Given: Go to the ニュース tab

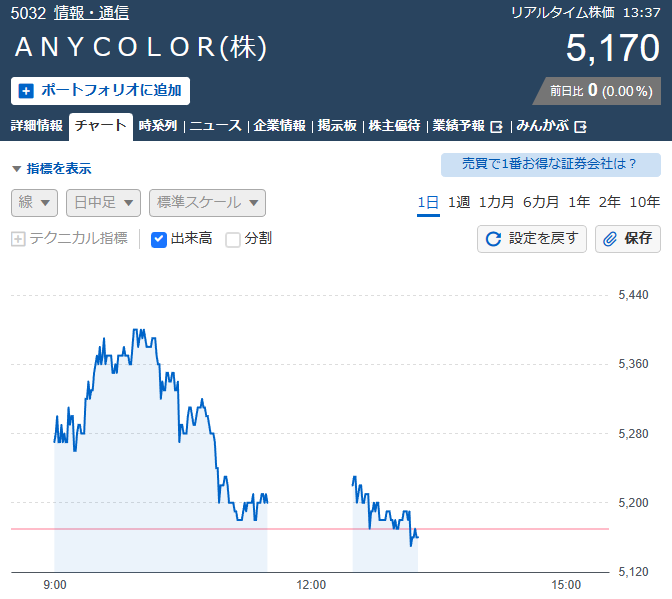Looking at the screenshot, I should click(x=216, y=126).
